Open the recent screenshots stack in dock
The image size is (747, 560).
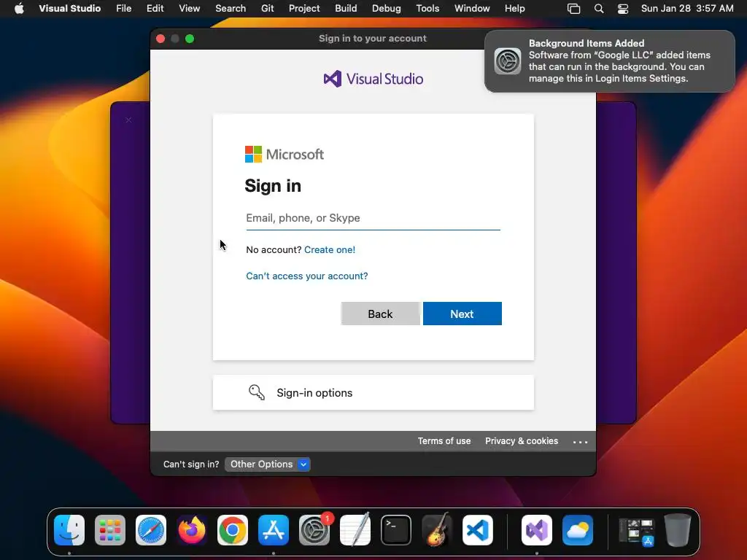tap(636, 532)
